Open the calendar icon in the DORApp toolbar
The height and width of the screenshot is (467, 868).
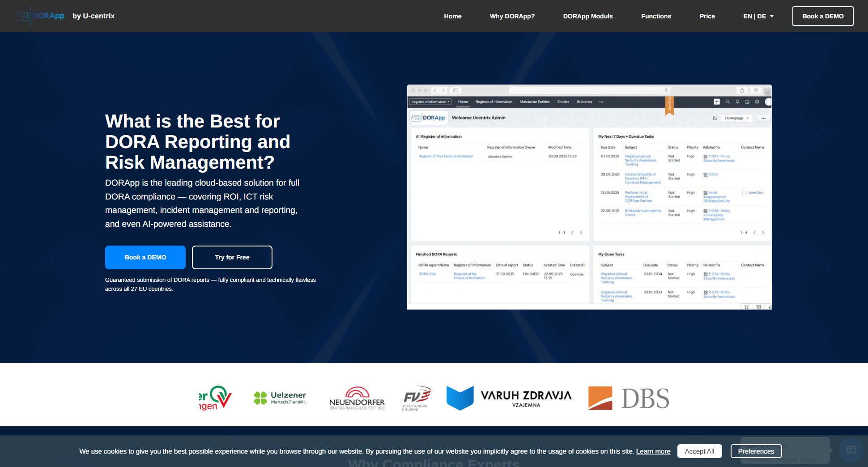point(747,102)
